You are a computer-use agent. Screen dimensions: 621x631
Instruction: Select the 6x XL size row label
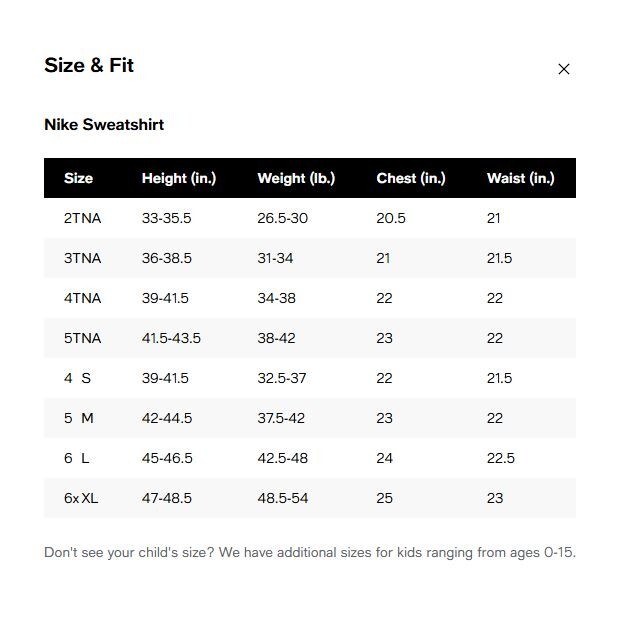[x=81, y=498]
